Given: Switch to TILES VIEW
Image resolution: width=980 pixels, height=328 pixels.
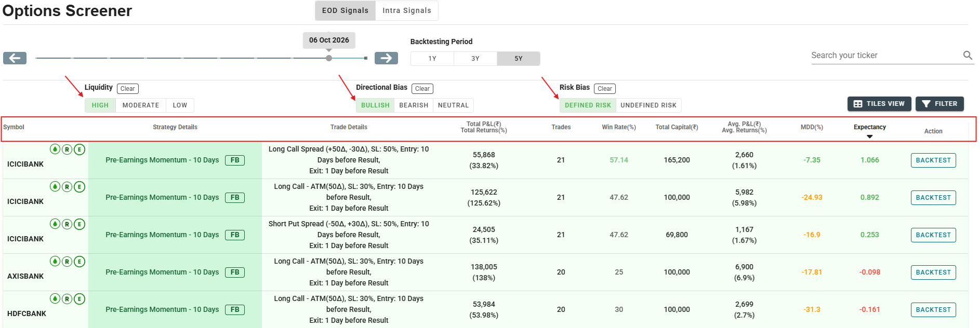Looking at the screenshot, I should [x=879, y=104].
